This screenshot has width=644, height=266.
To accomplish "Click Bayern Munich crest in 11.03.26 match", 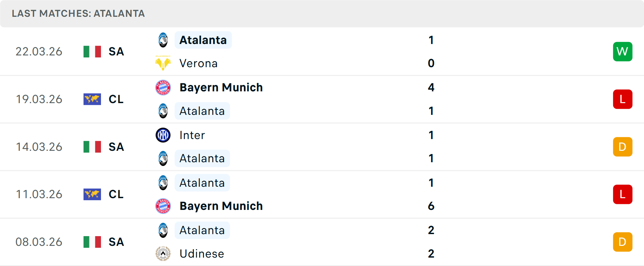I will click(163, 206).
